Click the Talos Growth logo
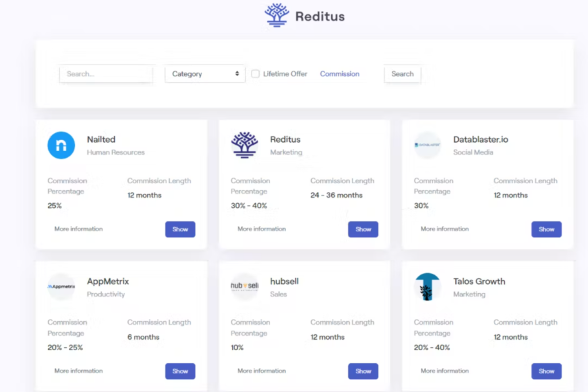The width and height of the screenshot is (588, 392). tap(427, 286)
